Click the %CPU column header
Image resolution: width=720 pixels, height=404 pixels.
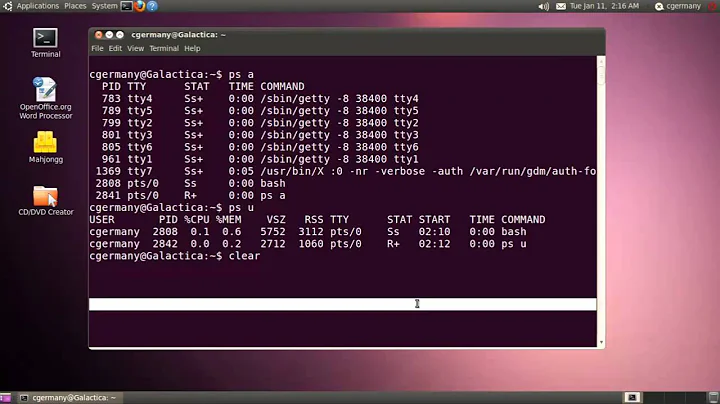click(x=197, y=219)
